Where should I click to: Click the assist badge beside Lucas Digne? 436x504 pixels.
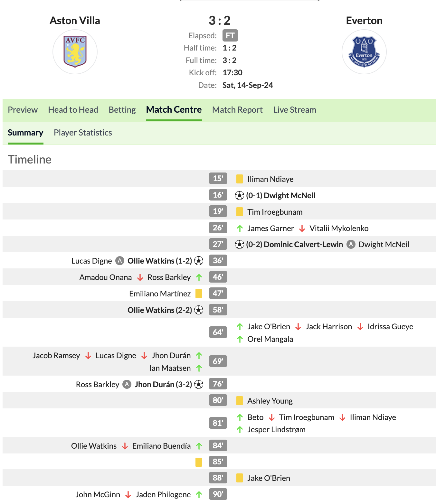point(120,261)
